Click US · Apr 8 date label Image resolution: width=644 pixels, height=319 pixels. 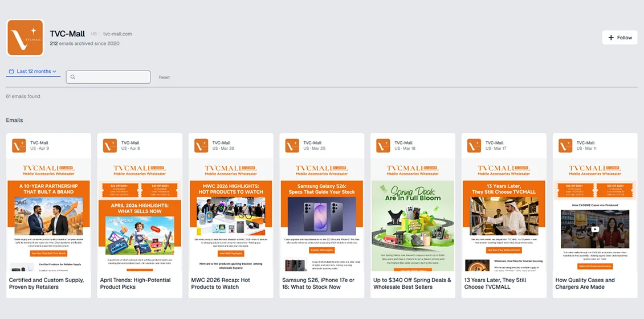click(x=131, y=148)
